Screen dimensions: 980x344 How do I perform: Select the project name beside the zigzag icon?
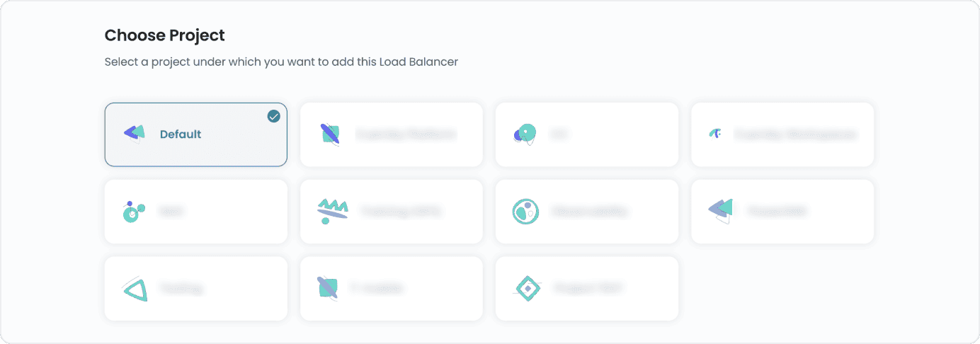[x=401, y=211]
